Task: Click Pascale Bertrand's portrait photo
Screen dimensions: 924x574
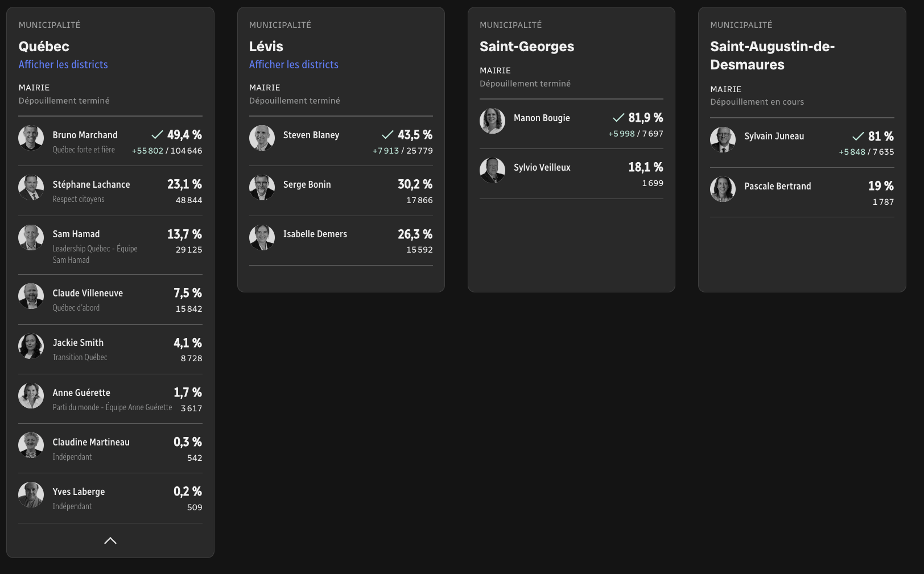Action: coord(723,189)
